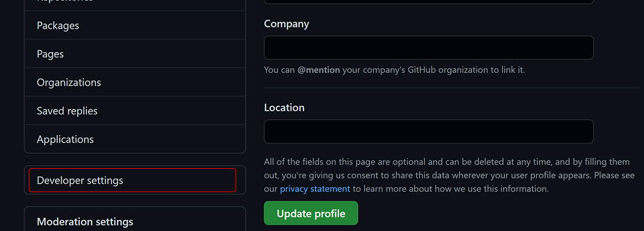Select Organizations from the settings sidebar
Screen dimensions: 644x231
pos(135,83)
